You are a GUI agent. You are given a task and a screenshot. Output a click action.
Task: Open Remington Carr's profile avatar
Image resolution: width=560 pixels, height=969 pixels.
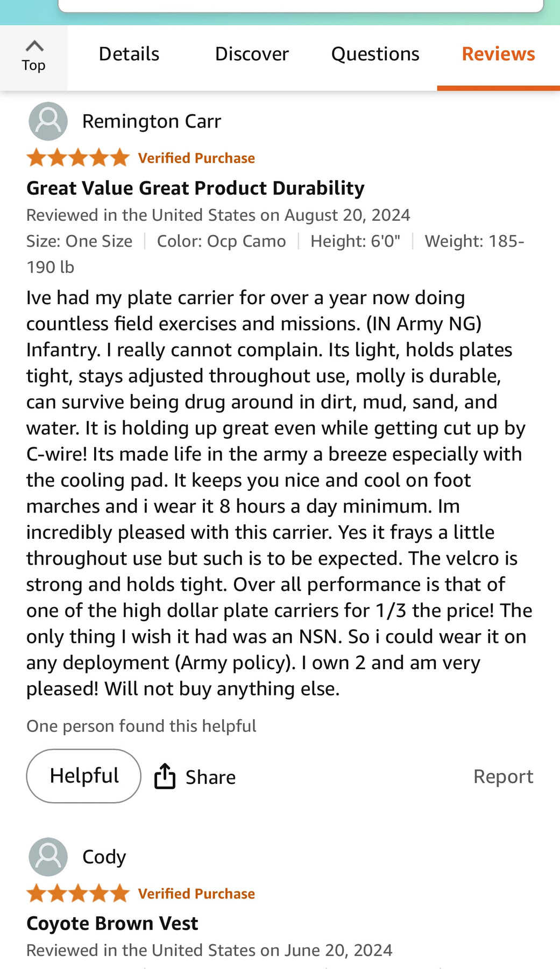click(x=48, y=121)
